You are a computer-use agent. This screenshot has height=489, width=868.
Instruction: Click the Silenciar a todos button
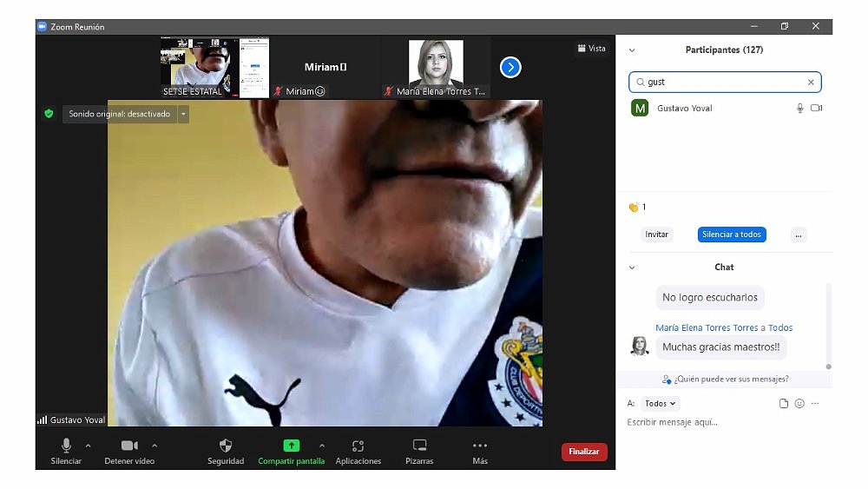(x=732, y=235)
